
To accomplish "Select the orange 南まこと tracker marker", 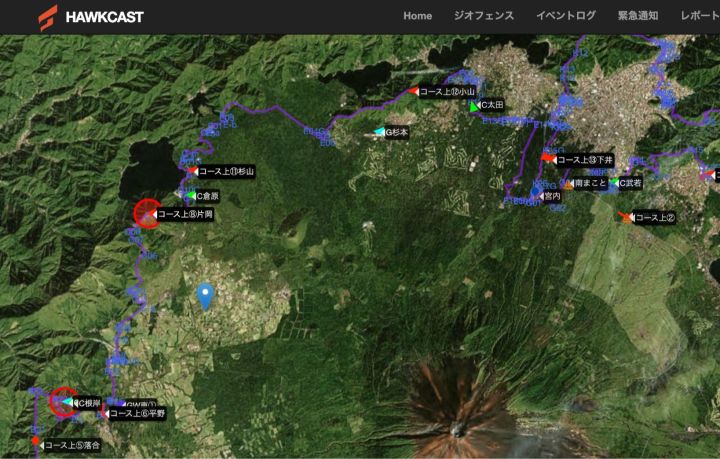I will [567, 183].
